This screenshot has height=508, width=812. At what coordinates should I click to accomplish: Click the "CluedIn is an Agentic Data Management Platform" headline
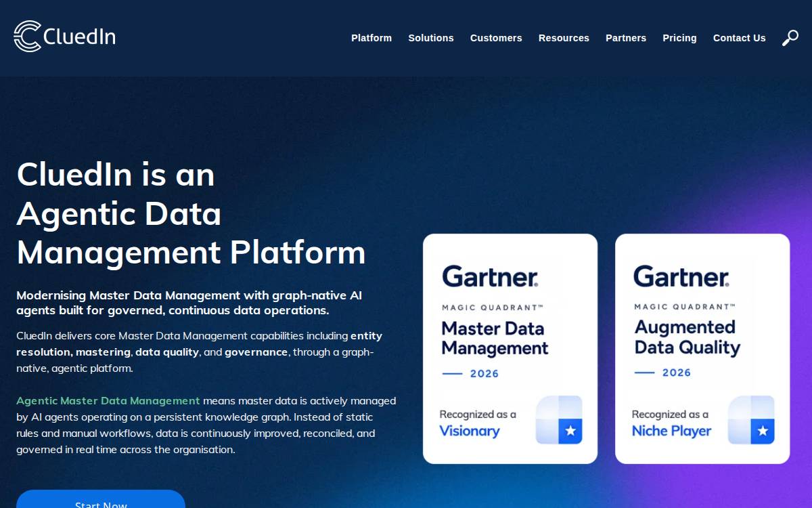[191, 213]
